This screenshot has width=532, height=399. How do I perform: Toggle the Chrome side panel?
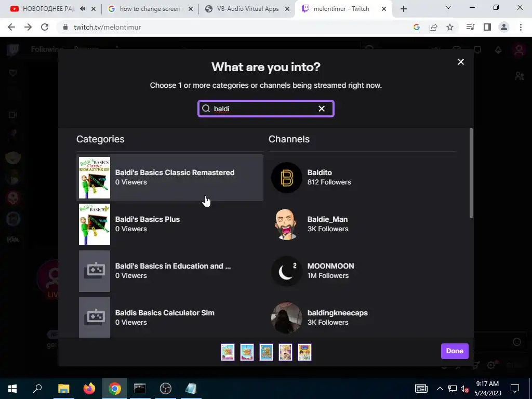[x=487, y=27]
